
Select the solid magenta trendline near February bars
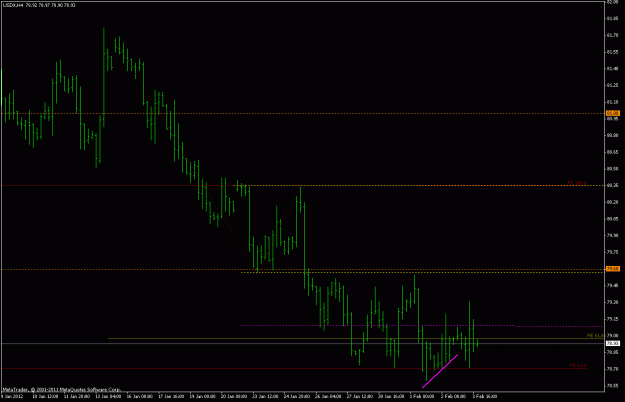440,371
